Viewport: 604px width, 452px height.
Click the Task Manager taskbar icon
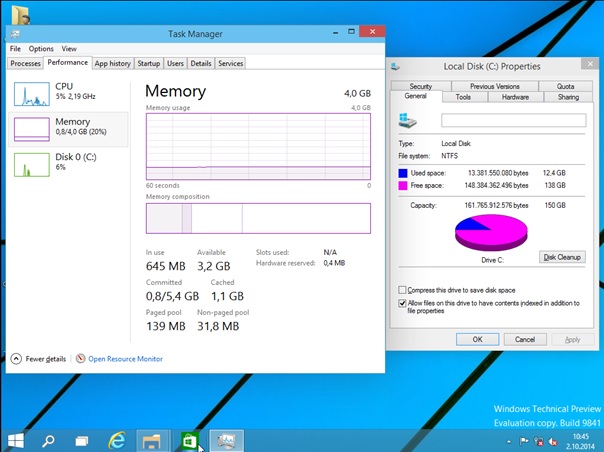226,440
